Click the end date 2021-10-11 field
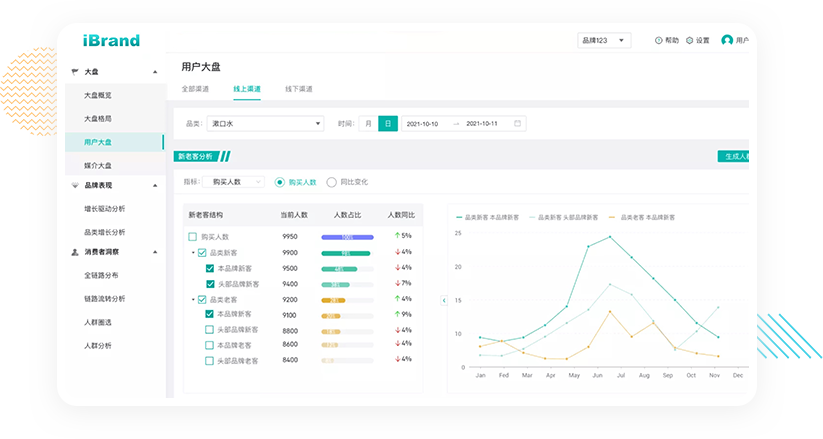 coord(482,123)
